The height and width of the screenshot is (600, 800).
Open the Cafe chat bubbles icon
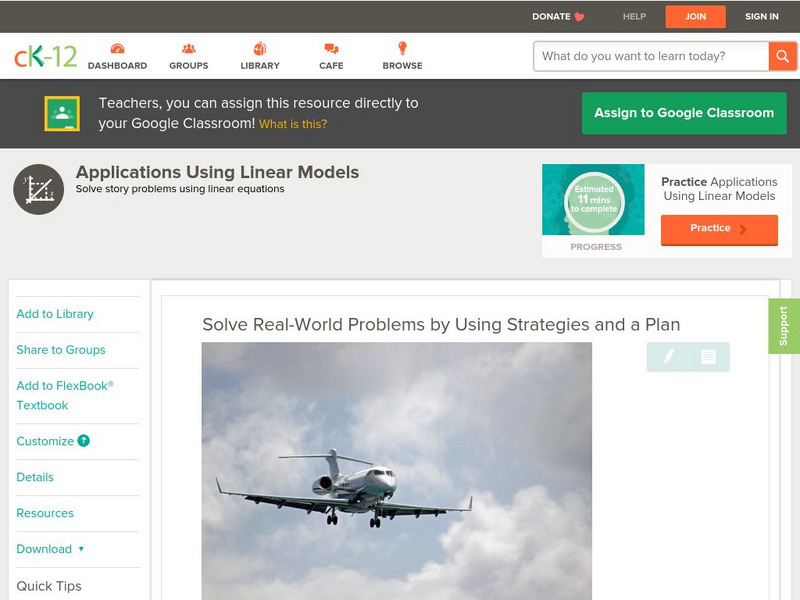[331, 48]
